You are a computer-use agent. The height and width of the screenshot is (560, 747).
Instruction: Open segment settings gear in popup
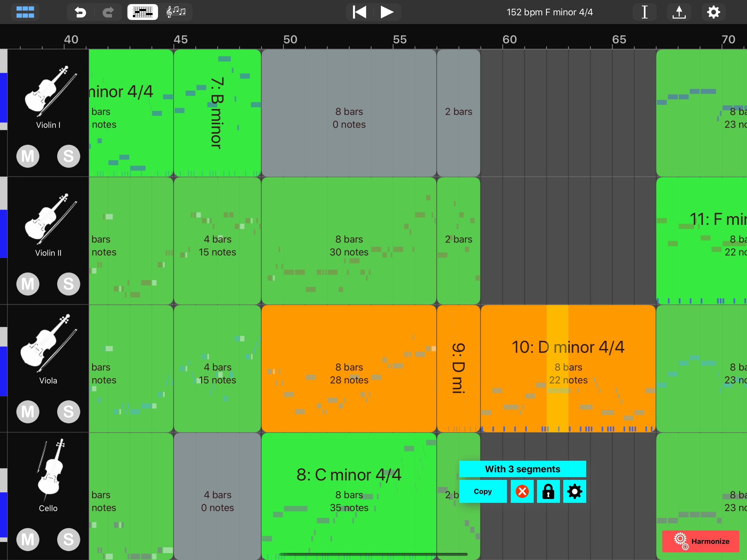coord(574,491)
